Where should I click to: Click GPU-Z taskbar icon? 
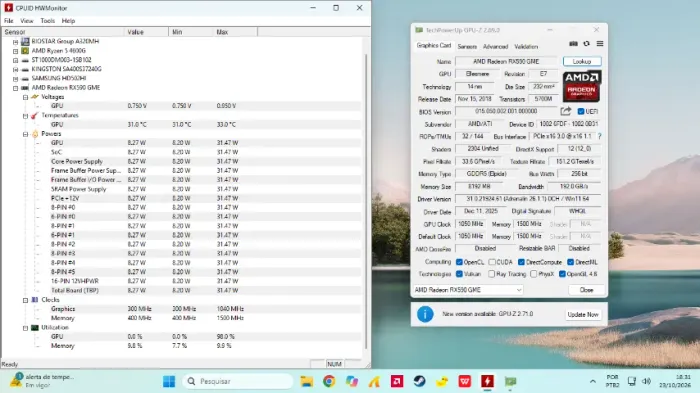(x=510, y=381)
